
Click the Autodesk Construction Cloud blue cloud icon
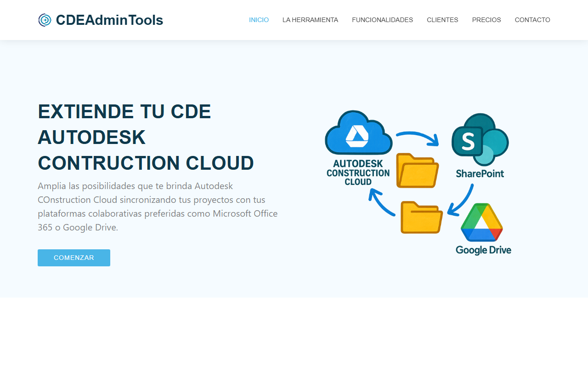(x=358, y=132)
